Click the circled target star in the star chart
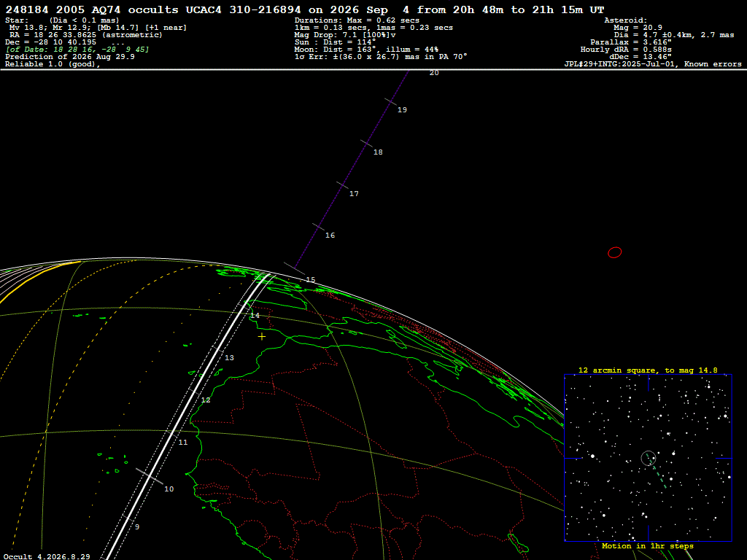 tap(649, 458)
